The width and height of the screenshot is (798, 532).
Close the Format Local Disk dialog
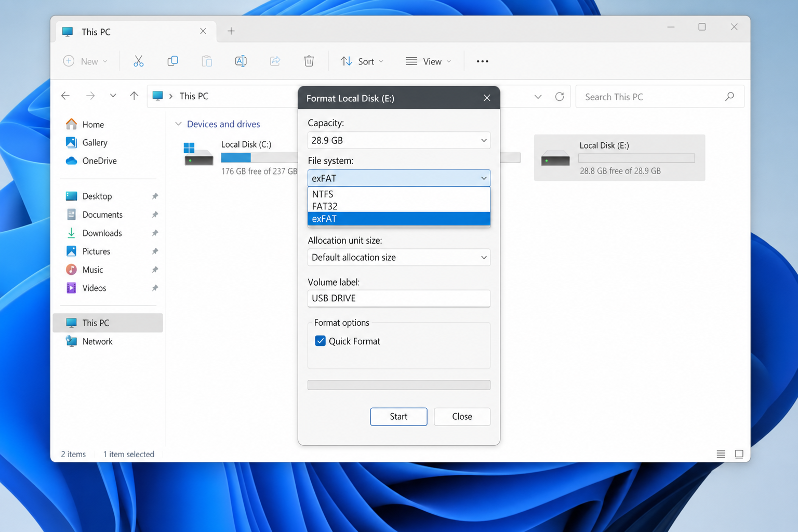(487, 98)
